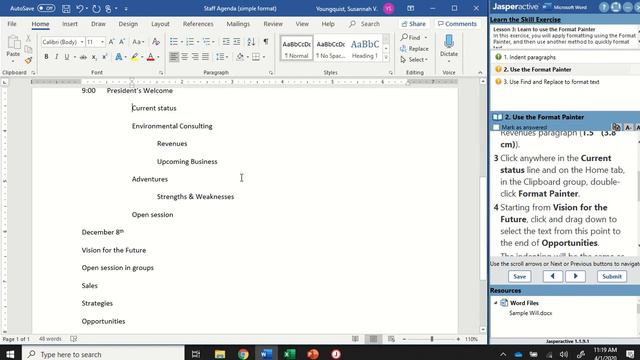Click the Numbering list icon
This screenshot has height=360, width=640.
click(x=190, y=42)
